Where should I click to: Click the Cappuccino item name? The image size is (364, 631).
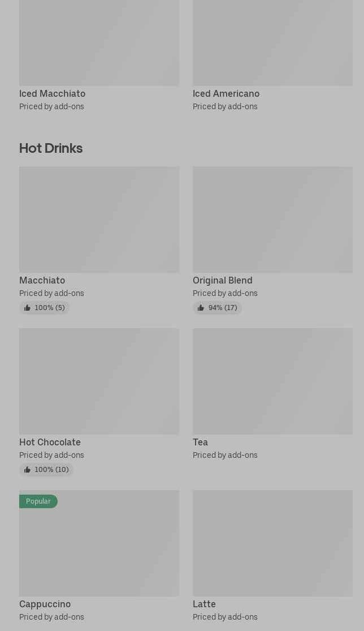point(45,604)
